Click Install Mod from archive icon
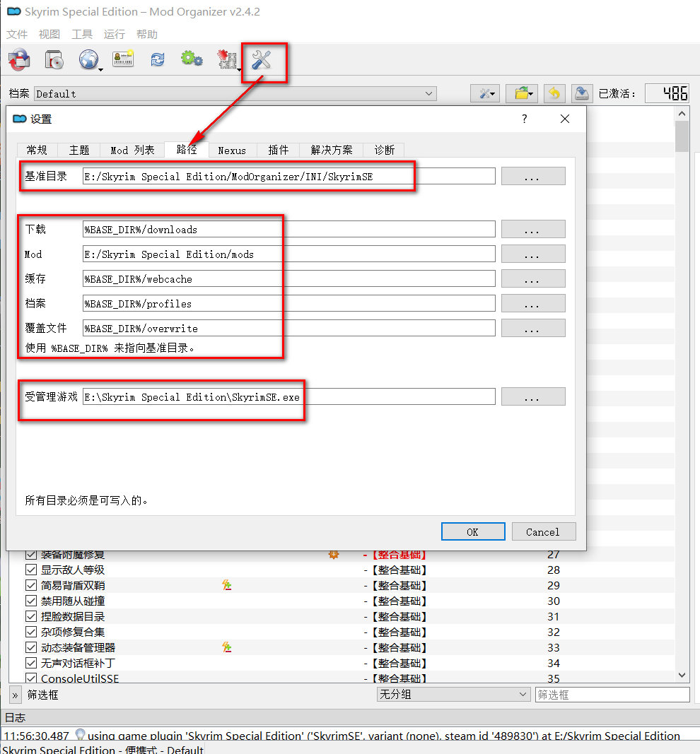 click(x=54, y=61)
